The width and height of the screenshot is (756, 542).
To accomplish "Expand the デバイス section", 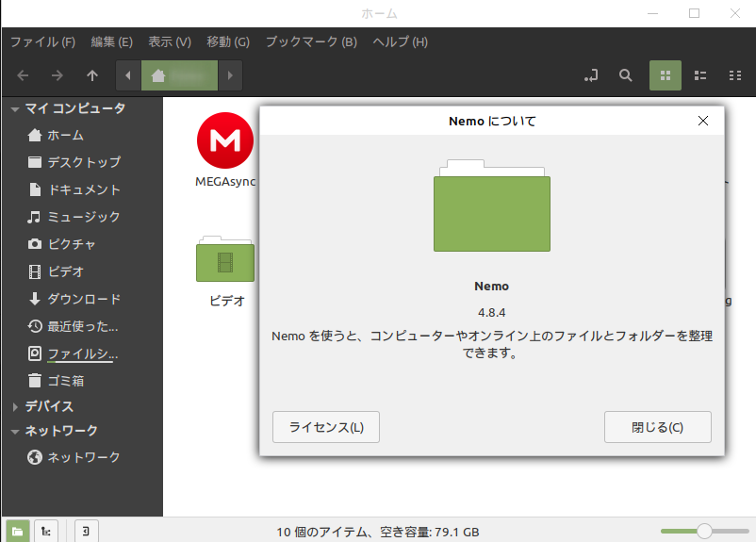I will click(x=15, y=407).
